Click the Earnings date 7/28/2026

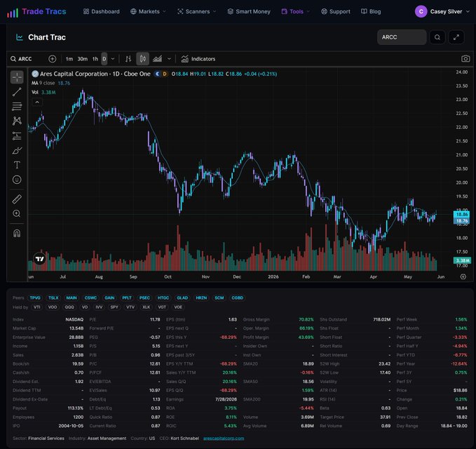226,399
